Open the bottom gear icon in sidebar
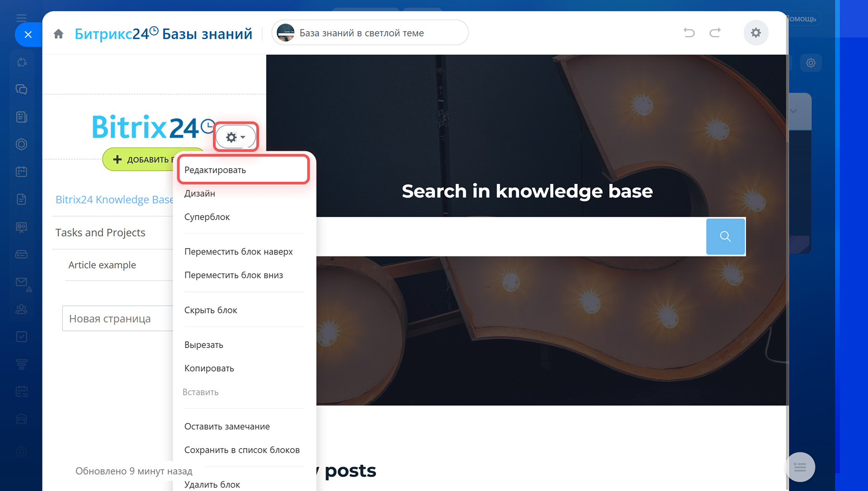This screenshot has height=491, width=868. tap(21, 451)
